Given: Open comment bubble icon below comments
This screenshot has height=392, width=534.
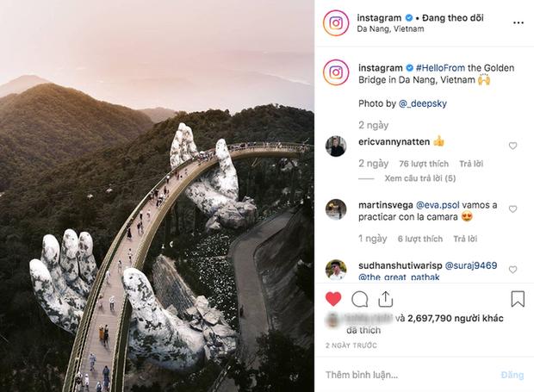Looking at the screenshot, I should (x=361, y=300).
